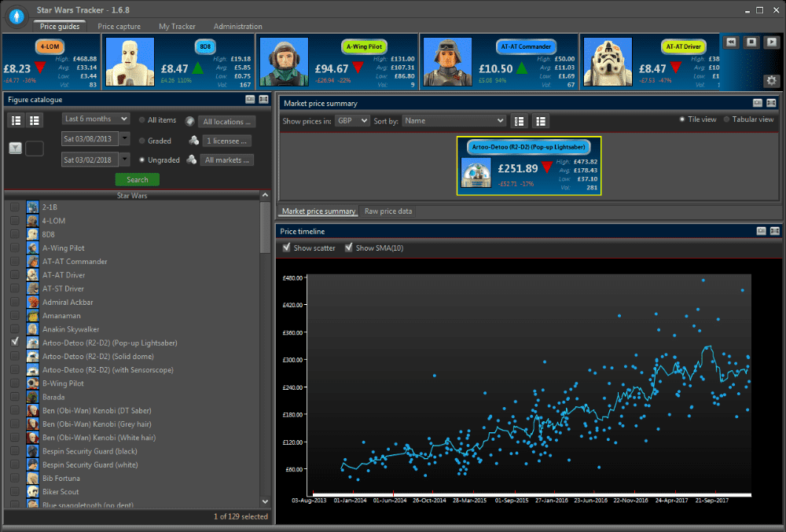Select the Bib Fortuna row text
Screen dimensions: 786x532
click(x=61, y=478)
